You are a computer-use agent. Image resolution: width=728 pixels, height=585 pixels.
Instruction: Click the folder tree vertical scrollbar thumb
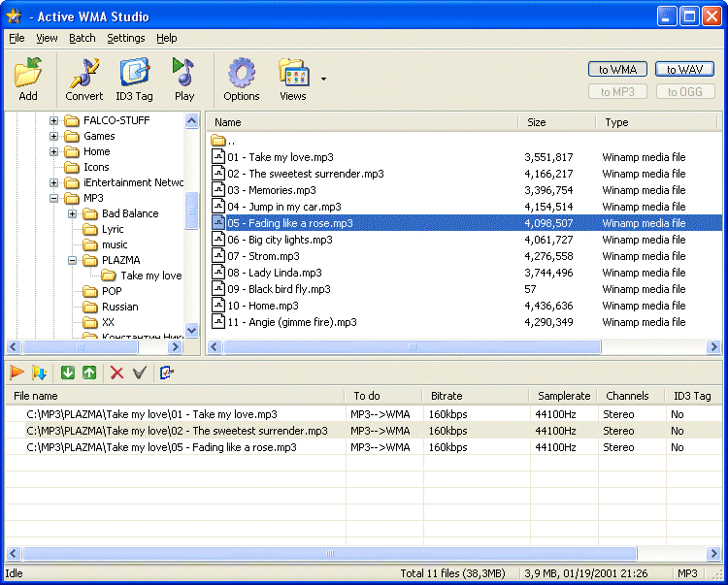(x=191, y=211)
